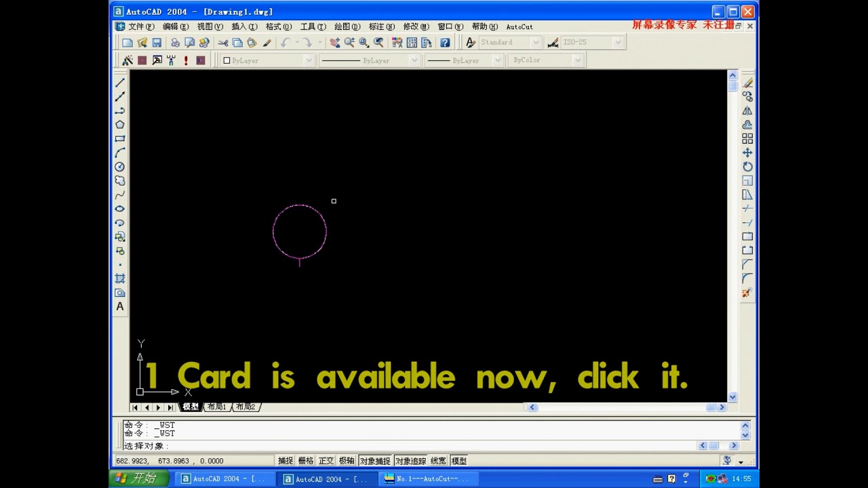Screen dimensions: 868x488
Task: Select the Spline tool
Action: click(x=120, y=195)
